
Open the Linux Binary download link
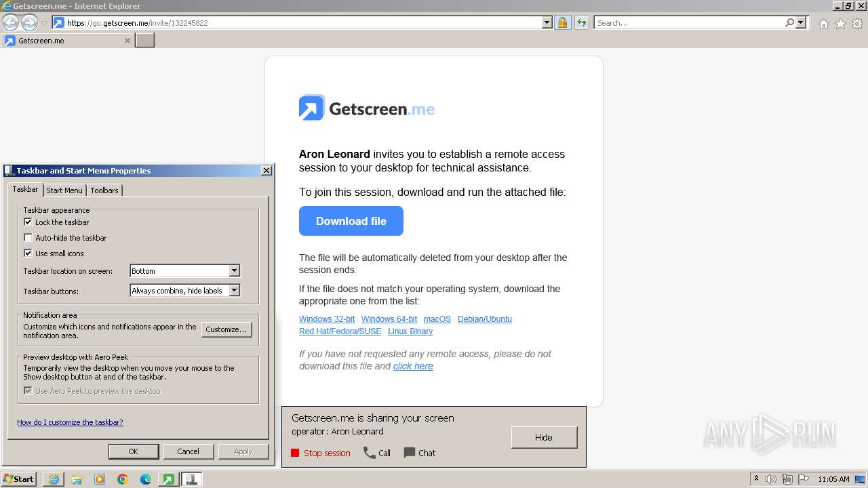(410, 331)
